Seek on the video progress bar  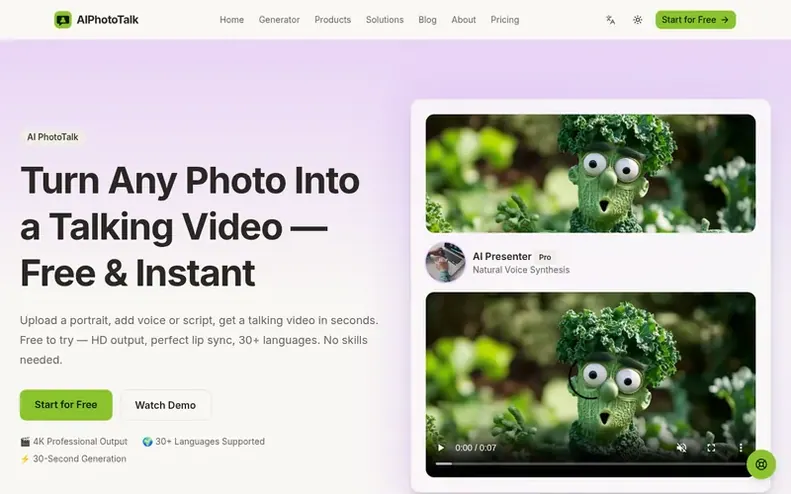coord(590,463)
